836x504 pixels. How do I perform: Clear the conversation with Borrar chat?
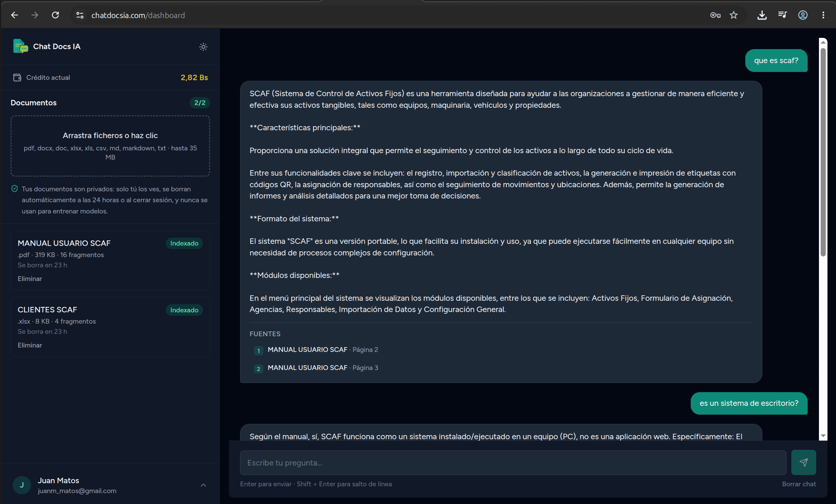pos(799,484)
